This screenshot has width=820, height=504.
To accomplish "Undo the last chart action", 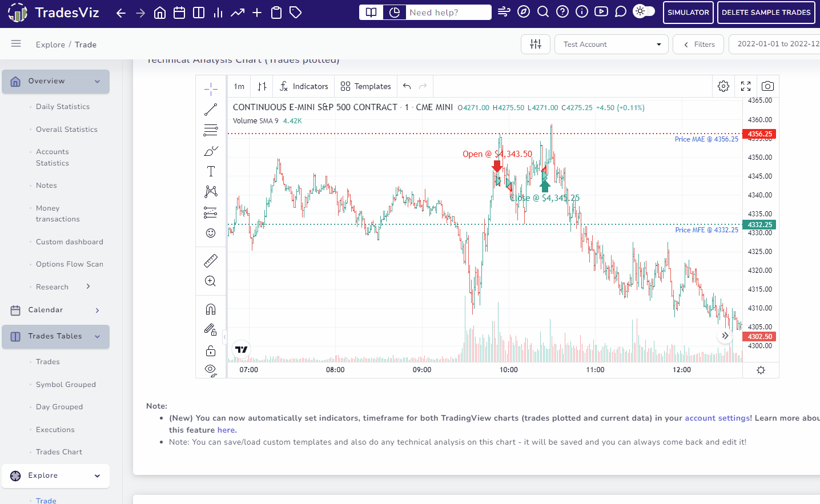I will [x=407, y=86].
